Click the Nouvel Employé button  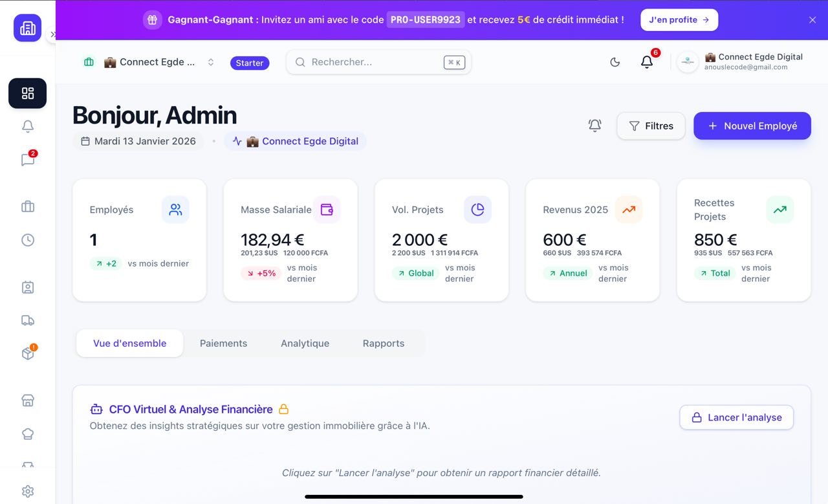[752, 126]
